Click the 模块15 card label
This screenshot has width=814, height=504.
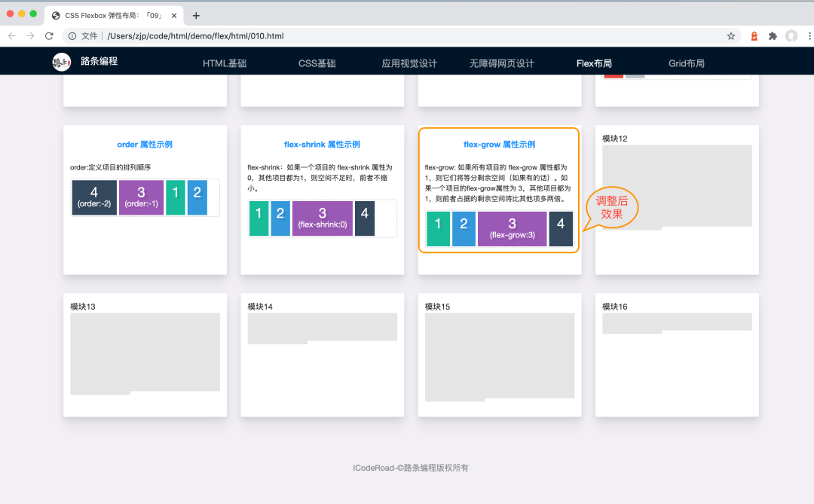(438, 307)
